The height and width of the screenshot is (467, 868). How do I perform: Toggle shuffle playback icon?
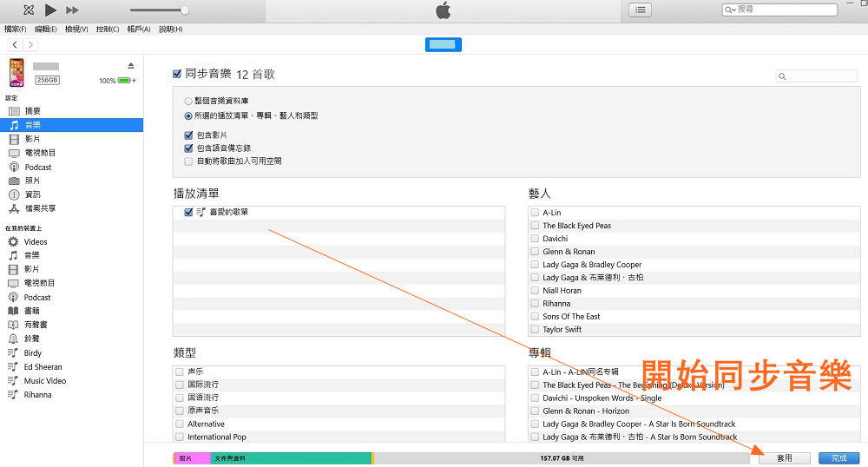pyautogui.click(x=29, y=10)
